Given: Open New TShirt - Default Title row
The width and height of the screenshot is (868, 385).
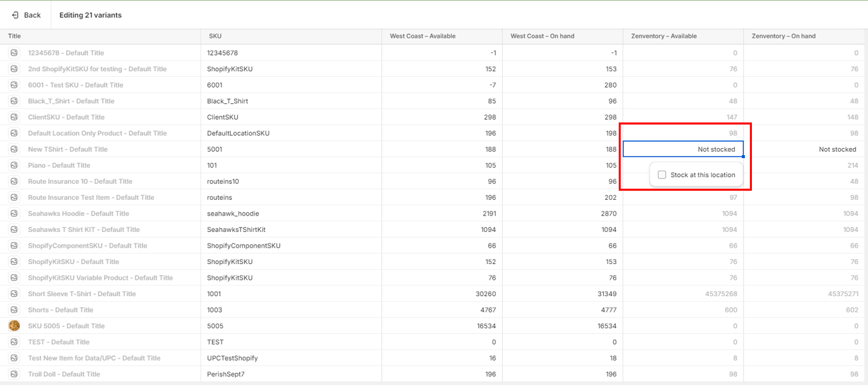Looking at the screenshot, I should (67, 149).
